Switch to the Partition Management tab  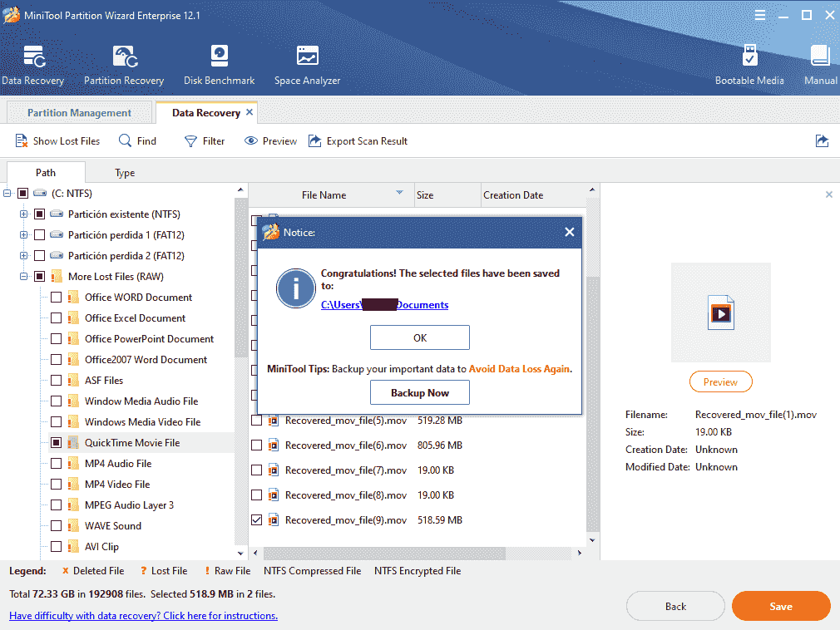click(79, 113)
